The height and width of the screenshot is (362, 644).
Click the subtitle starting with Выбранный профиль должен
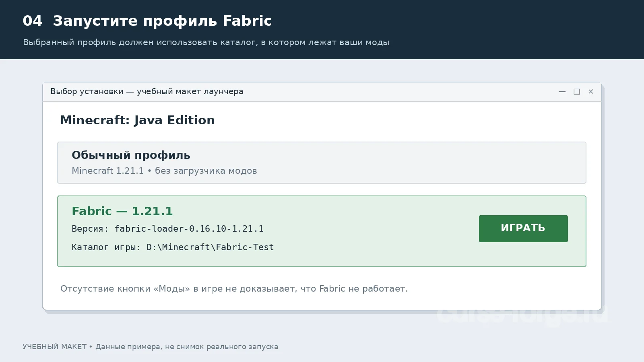click(206, 42)
